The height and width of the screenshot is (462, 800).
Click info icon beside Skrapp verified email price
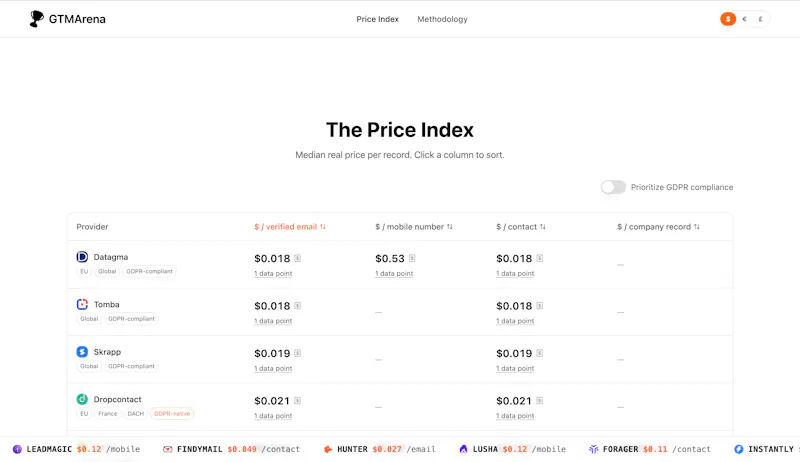coord(297,353)
